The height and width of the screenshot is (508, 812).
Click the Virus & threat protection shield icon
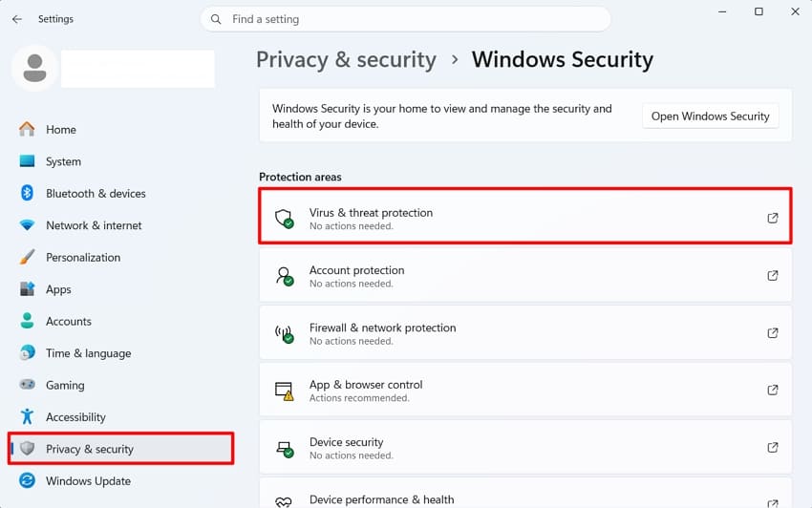[x=285, y=219]
